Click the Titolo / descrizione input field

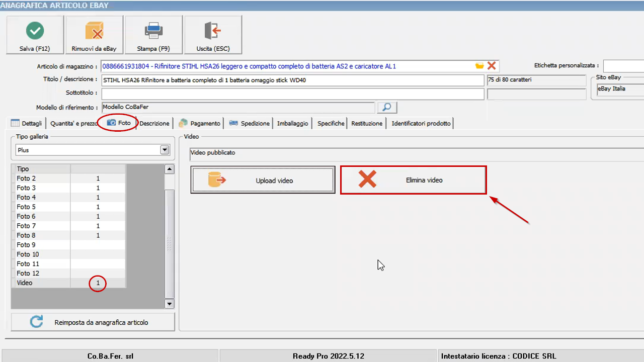point(293,80)
